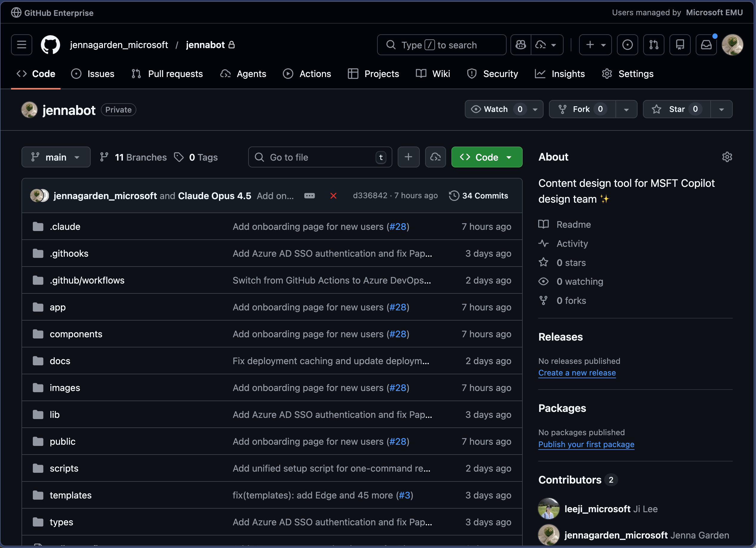Open the notifications inbox
The image size is (756, 548).
(x=706, y=45)
